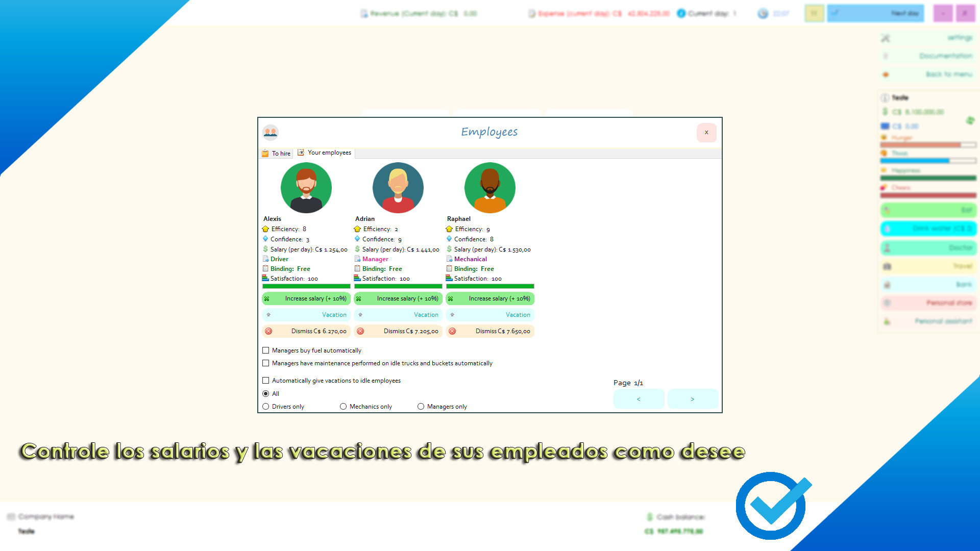Switch to the To hire tab
Screen dimensions: 980x551
pyautogui.click(x=276, y=153)
